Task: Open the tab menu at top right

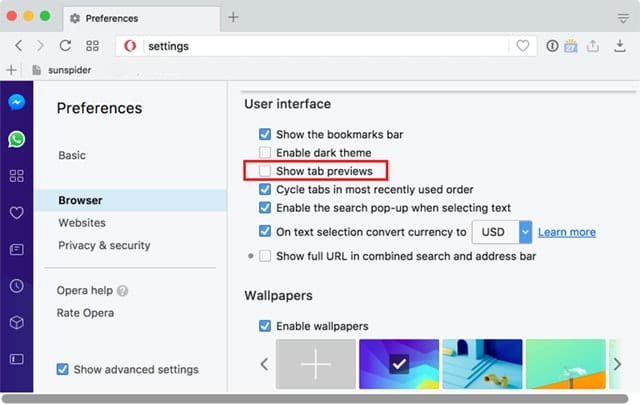Action: point(623,18)
